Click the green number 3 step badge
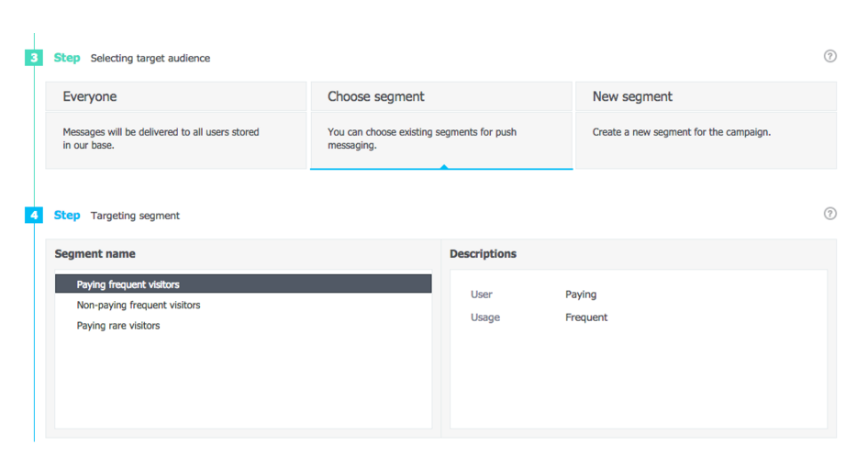This screenshot has width=868, height=456. [34, 58]
